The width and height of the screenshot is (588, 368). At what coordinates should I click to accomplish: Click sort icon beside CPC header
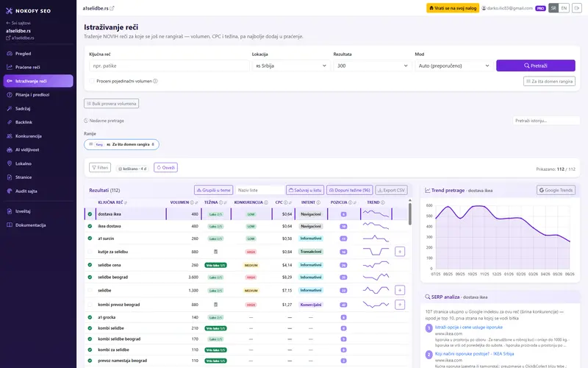point(290,202)
